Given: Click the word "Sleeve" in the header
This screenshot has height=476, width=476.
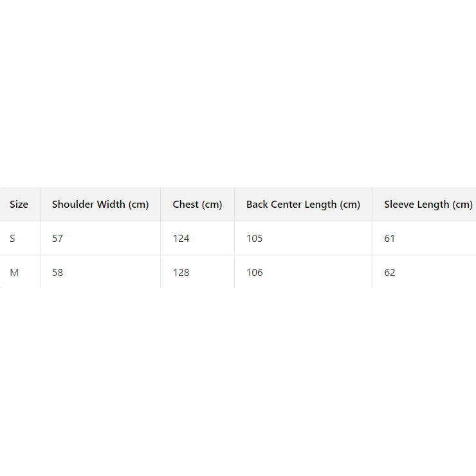Looking at the screenshot, I should coord(399,205).
